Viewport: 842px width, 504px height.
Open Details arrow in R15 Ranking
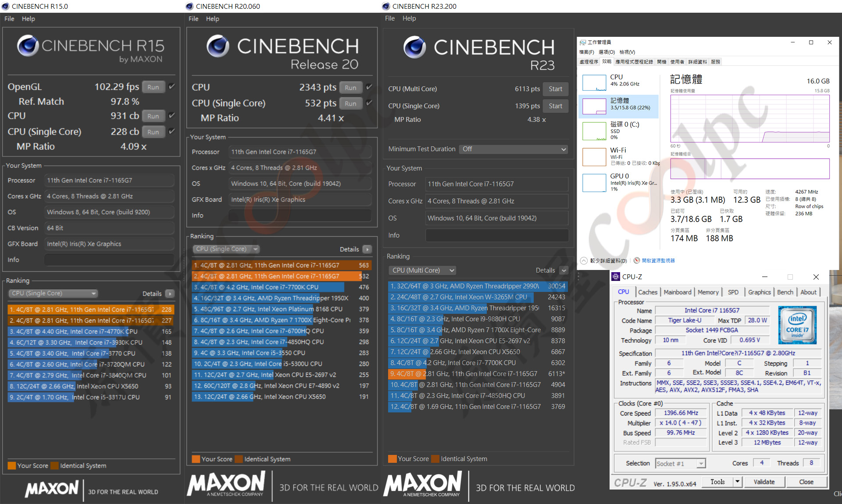170,294
